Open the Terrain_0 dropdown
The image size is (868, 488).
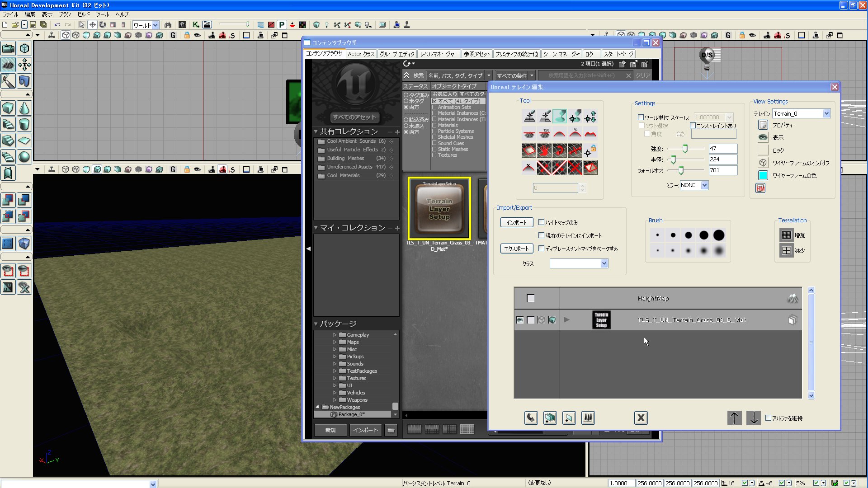(826, 113)
